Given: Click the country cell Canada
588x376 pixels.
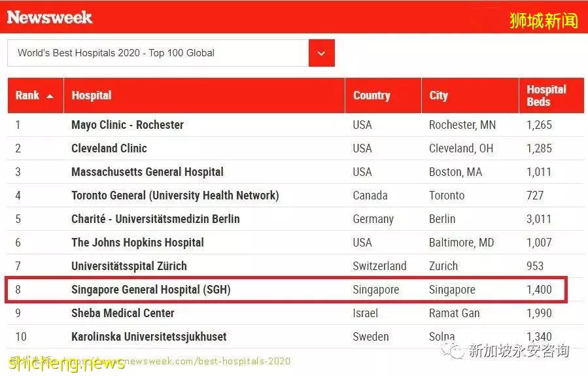Looking at the screenshot, I should [x=370, y=196].
